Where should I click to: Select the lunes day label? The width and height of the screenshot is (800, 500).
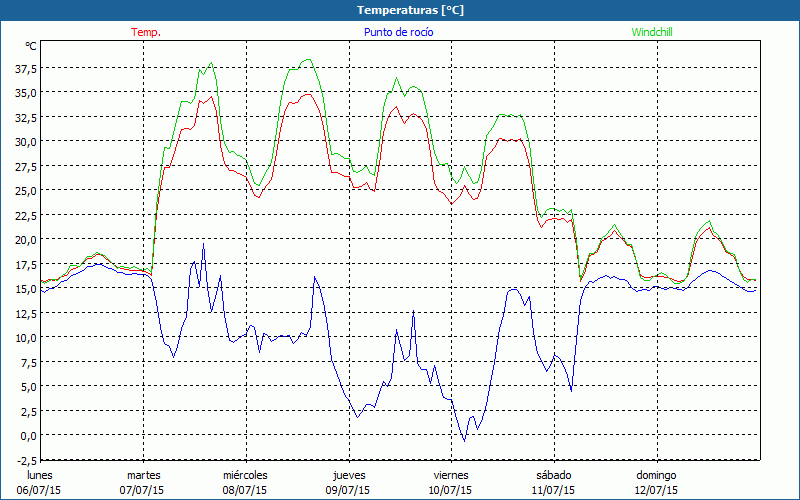point(40,475)
